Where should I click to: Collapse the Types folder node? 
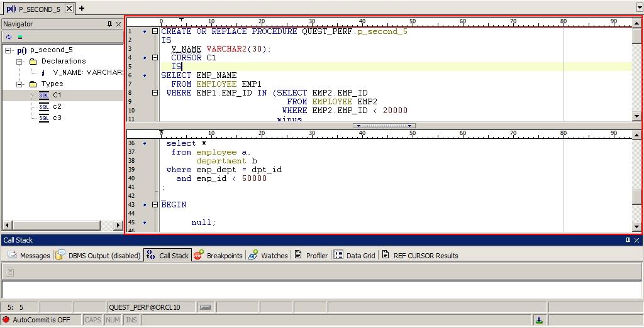[20, 84]
